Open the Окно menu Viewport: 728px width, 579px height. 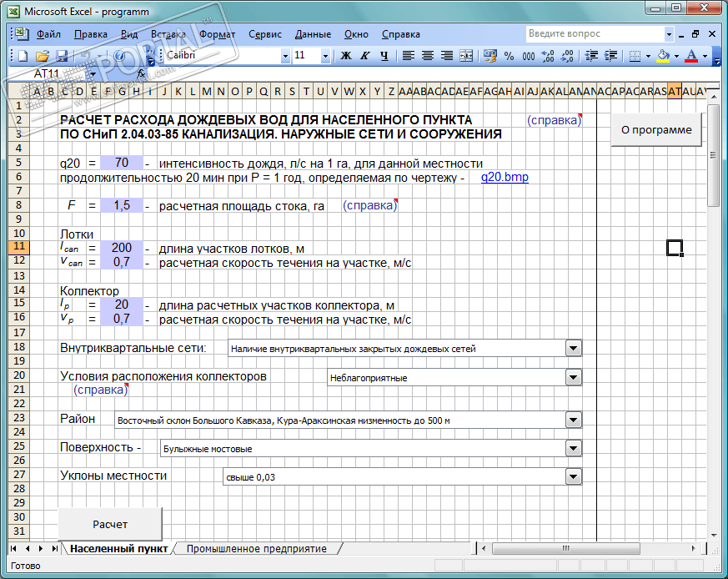(x=356, y=34)
